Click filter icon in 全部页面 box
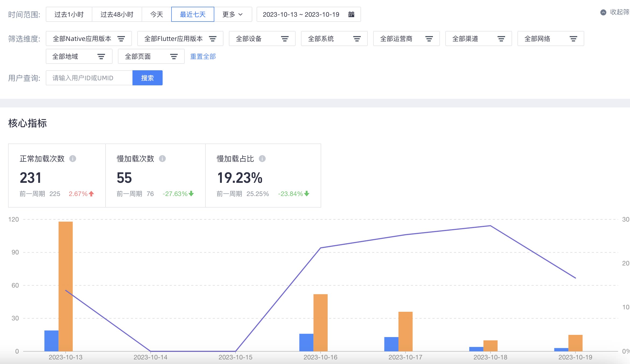This screenshot has width=630, height=364. (174, 57)
